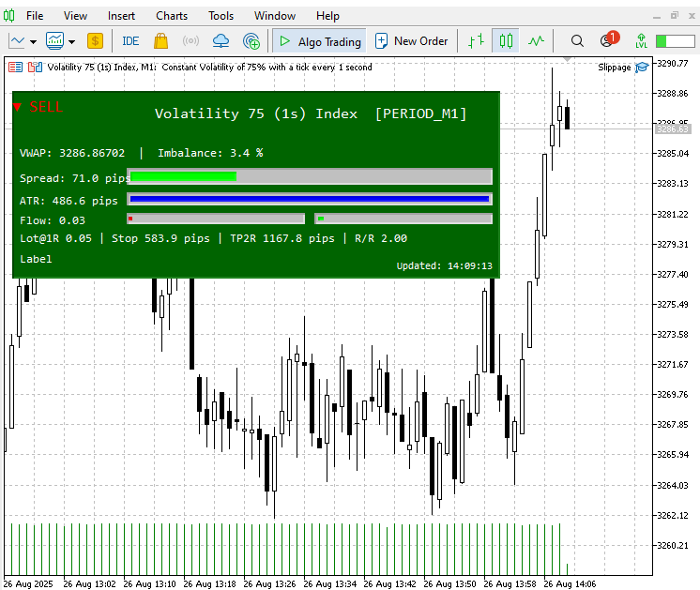
Task: Open the Insert menu
Action: [x=121, y=16]
